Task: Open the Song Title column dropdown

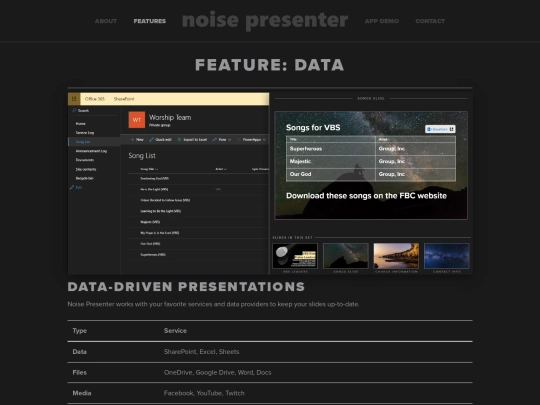Action: (x=157, y=169)
